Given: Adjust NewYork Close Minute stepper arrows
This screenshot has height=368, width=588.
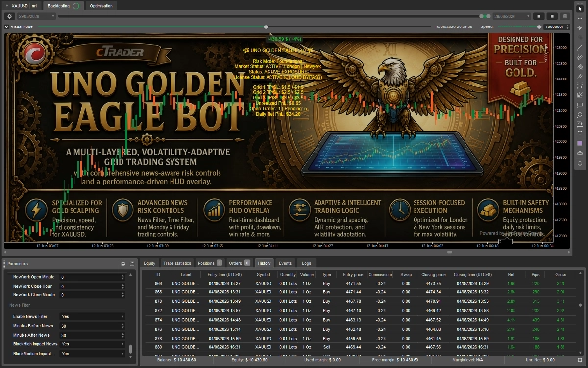Looking at the screenshot, I should pos(123,295).
